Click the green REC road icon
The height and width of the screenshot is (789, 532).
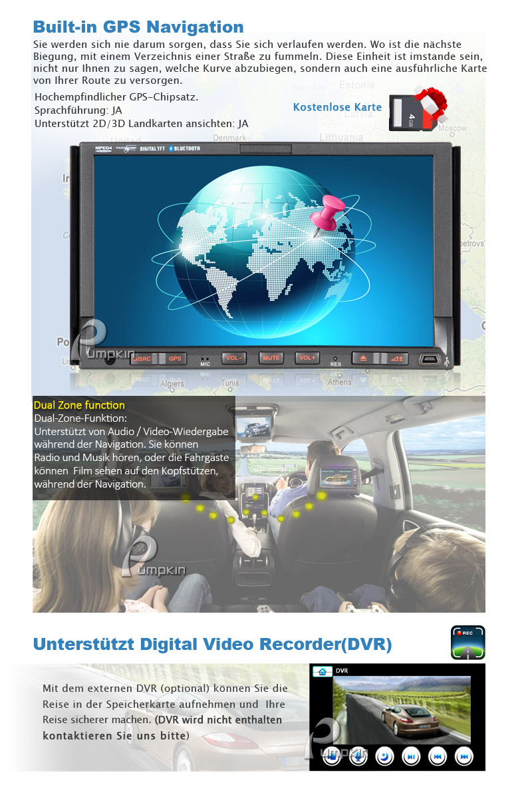click(467, 643)
